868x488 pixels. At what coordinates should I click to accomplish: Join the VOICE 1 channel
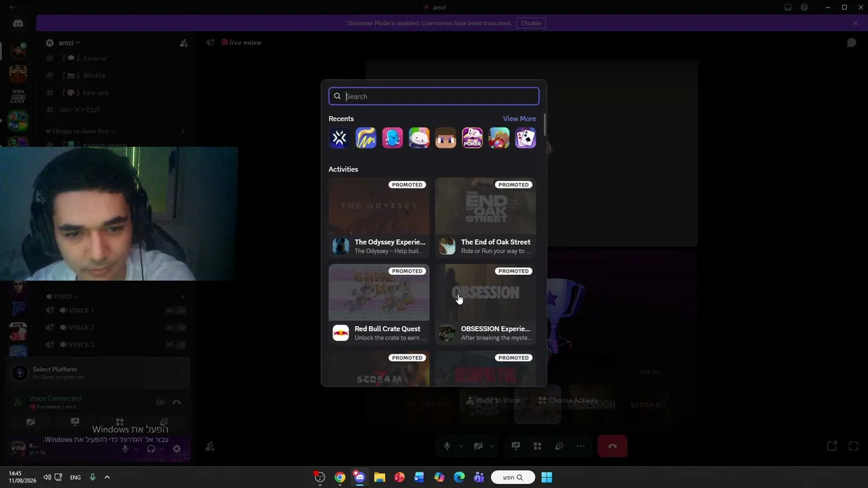[x=114, y=310]
